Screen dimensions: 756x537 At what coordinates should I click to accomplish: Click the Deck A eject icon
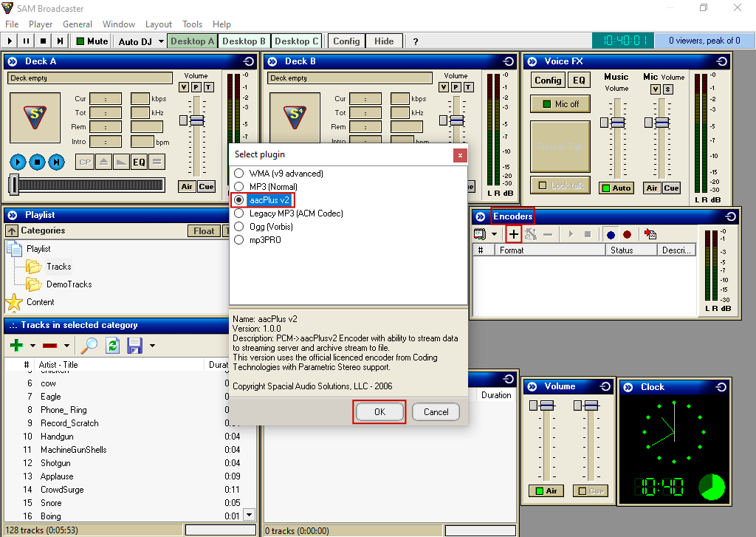[103, 163]
